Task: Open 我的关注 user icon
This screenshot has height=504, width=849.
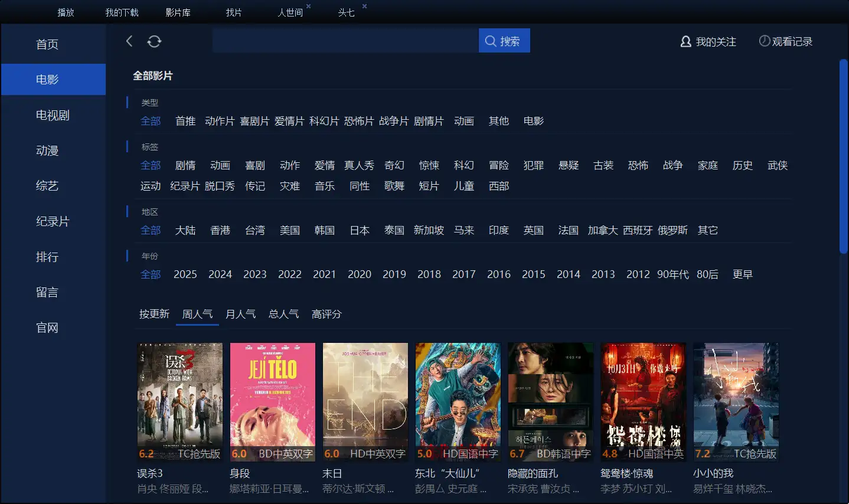Action: pyautogui.click(x=685, y=41)
